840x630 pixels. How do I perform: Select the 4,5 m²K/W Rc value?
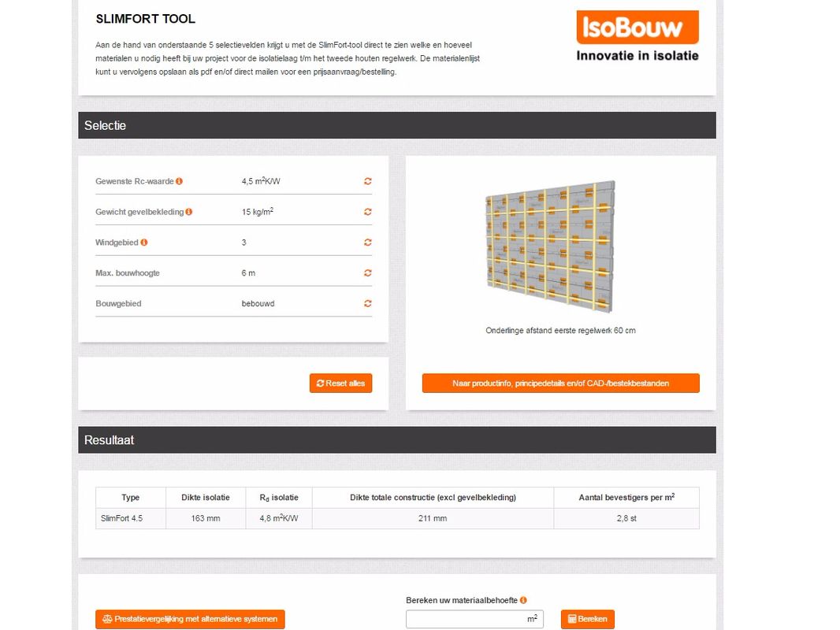coord(261,182)
